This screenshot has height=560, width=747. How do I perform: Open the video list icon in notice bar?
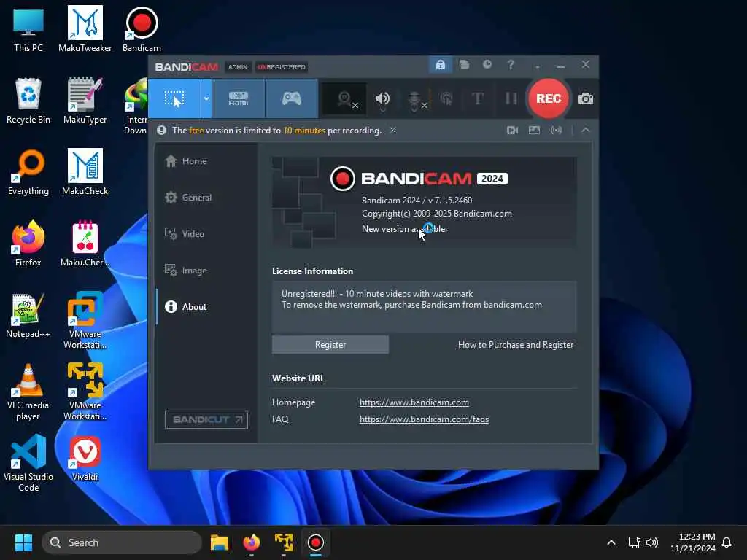coord(513,130)
